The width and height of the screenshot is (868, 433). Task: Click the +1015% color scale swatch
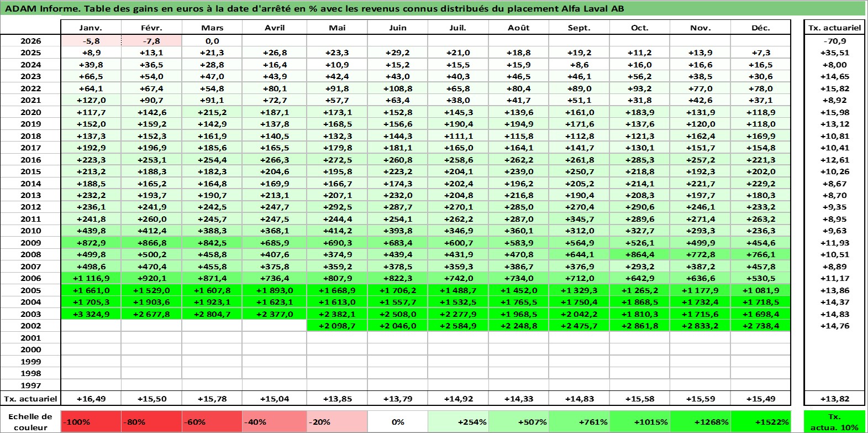(640, 422)
